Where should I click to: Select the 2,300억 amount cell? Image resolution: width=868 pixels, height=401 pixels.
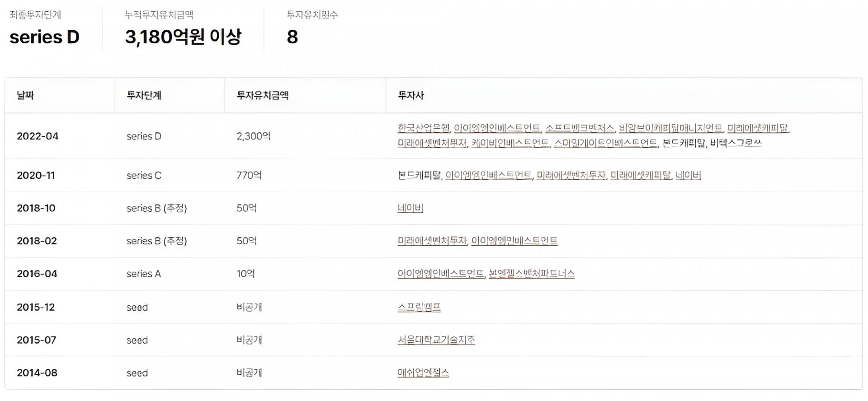pos(254,136)
